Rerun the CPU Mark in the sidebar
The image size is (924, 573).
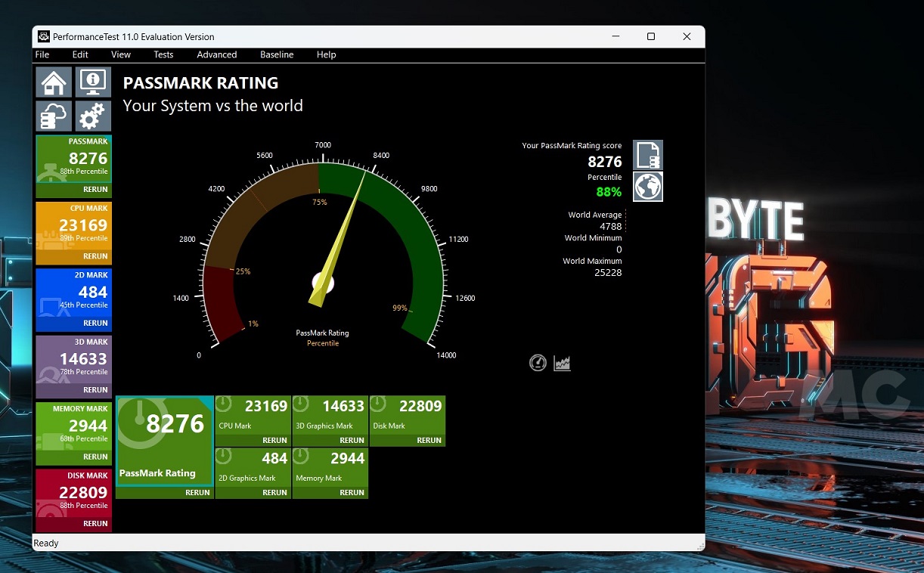point(95,256)
